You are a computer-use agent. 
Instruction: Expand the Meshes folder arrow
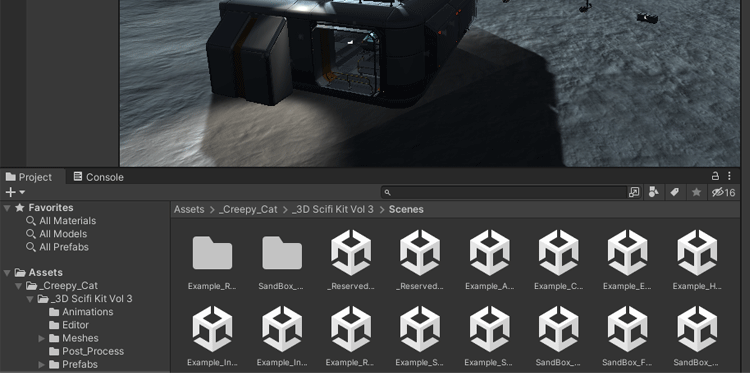click(42, 338)
